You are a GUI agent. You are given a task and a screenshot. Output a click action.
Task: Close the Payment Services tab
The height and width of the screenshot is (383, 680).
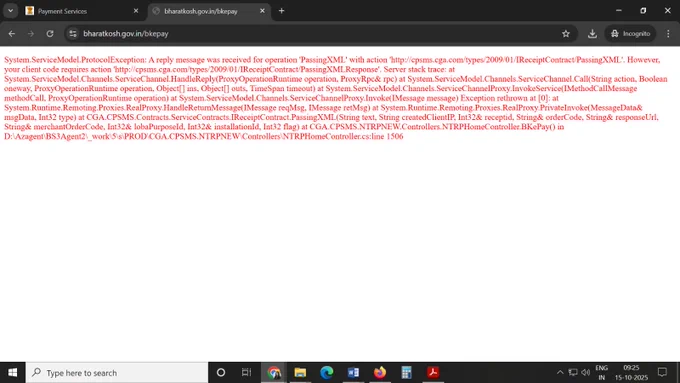pyautogui.click(x=136, y=11)
